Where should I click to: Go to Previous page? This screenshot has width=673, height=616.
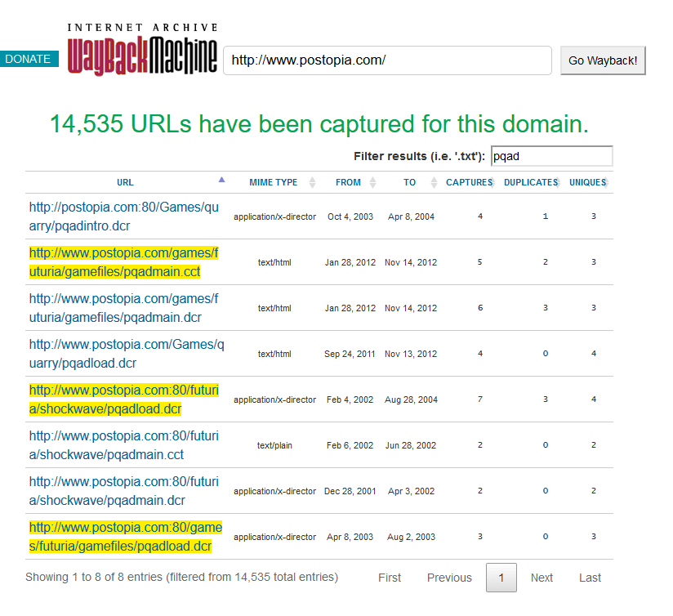[449, 578]
